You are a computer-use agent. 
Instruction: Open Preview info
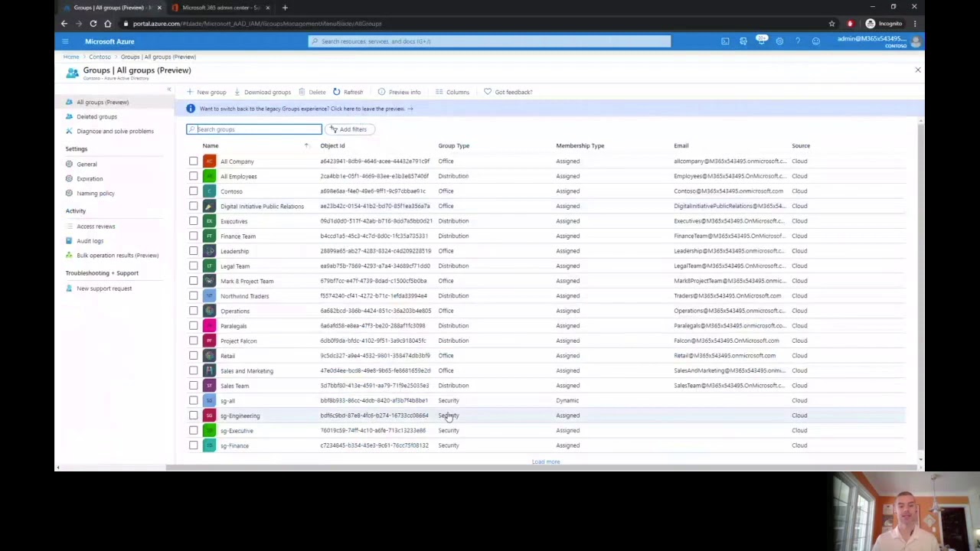(x=400, y=92)
